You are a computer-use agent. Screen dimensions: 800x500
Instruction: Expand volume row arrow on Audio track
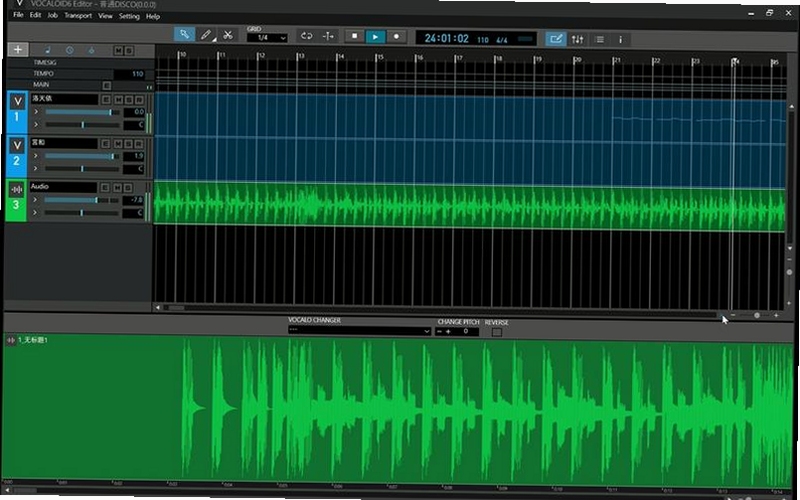35,200
